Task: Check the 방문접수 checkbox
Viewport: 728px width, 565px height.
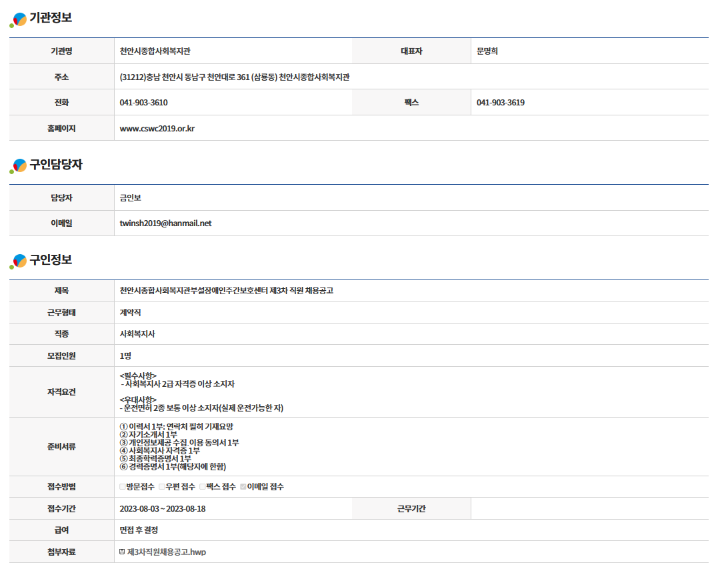Action: (x=123, y=487)
